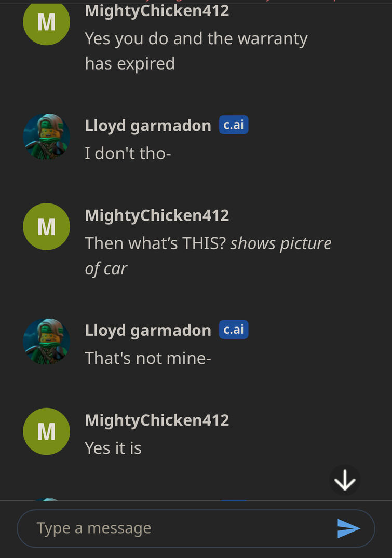The image size is (392, 558).
Task: Open the Lloyd garmadon name above 'That's not mine-'
Action: 148,330
